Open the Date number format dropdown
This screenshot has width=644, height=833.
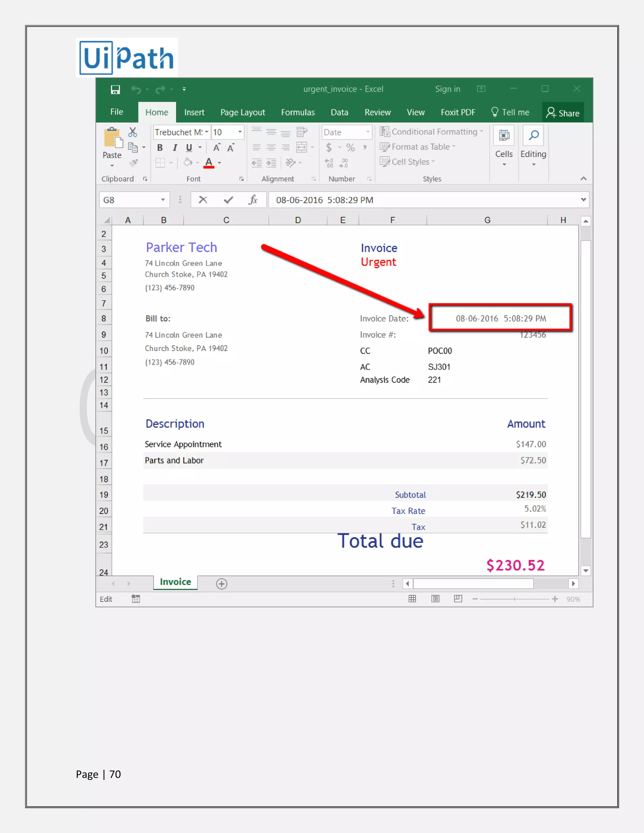[x=368, y=132]
